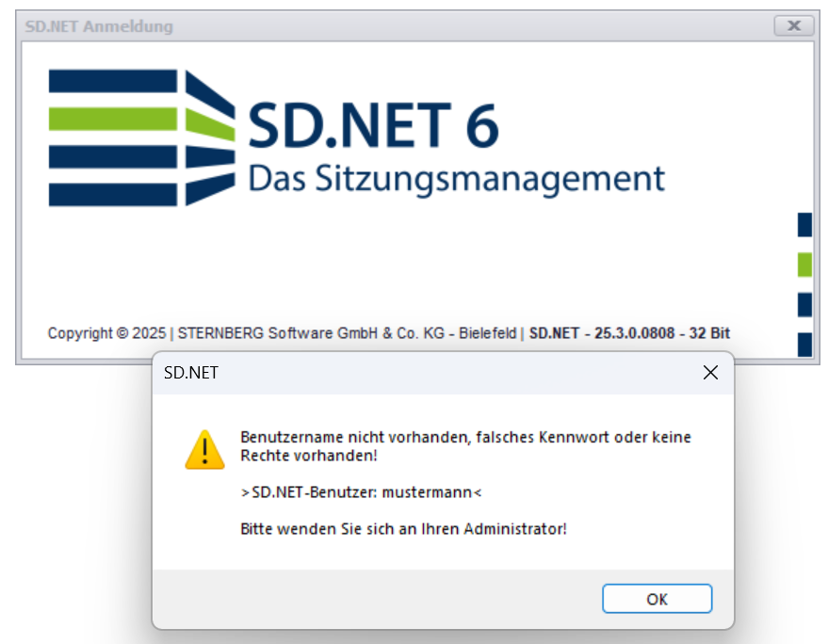The image size is (828, 644).
Task: Click the striped SD.NET logo emblem
Action: click(141, 137)
